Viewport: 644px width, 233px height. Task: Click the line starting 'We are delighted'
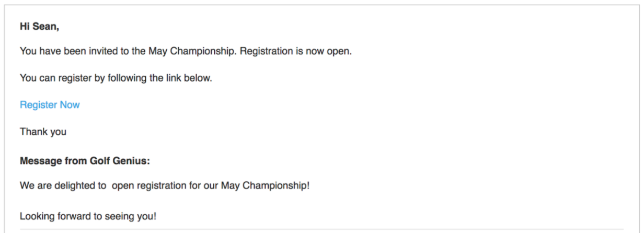tap(165, 185)
